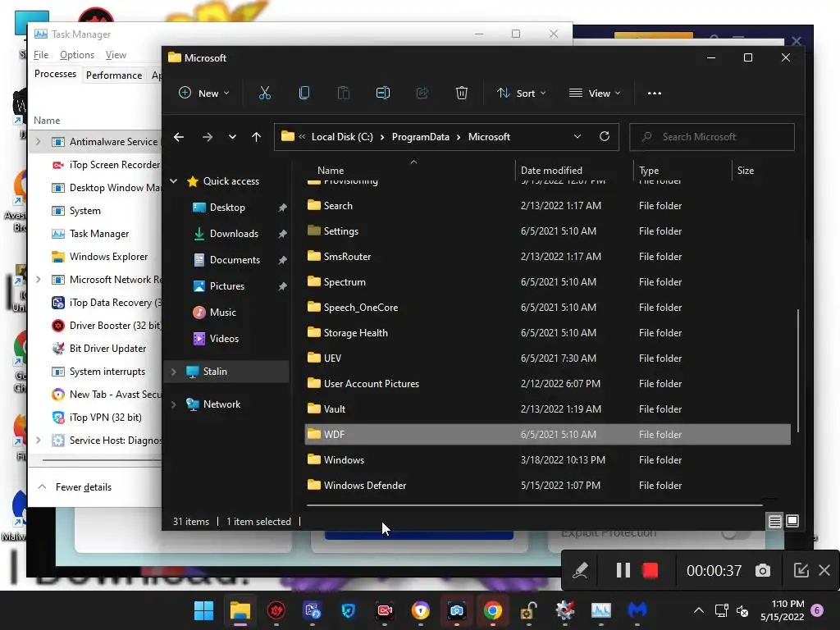Click the Paste clipboard icon in toolbar
This screenshot has width=840, height=630.
pos(344,94)
